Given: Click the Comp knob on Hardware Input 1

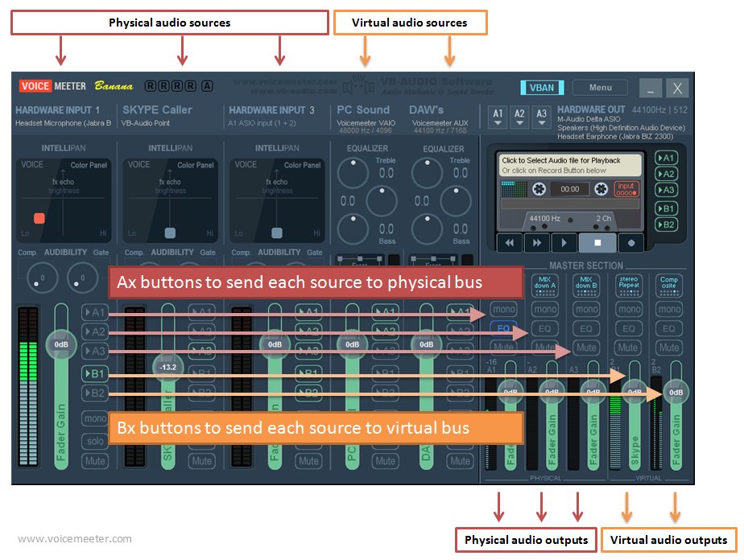Looking at the screenshot, I should coord(43,278).
